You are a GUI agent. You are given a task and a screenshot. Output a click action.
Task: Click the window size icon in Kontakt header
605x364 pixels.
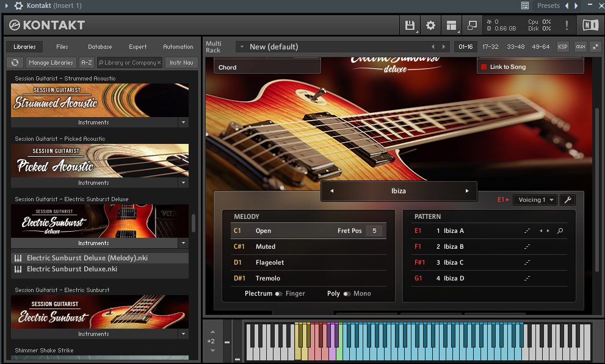[x=473, y=26]
